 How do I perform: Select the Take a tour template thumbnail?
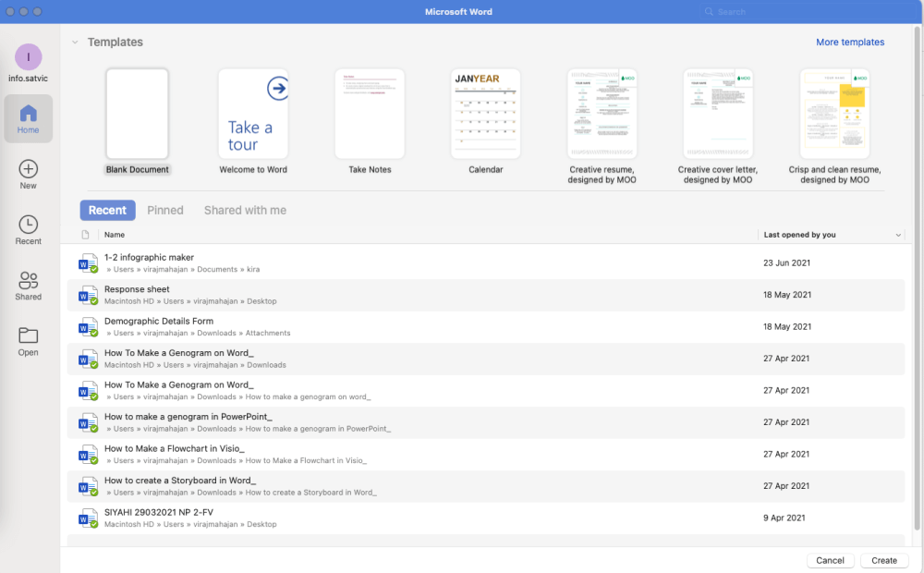coord(253,114)
